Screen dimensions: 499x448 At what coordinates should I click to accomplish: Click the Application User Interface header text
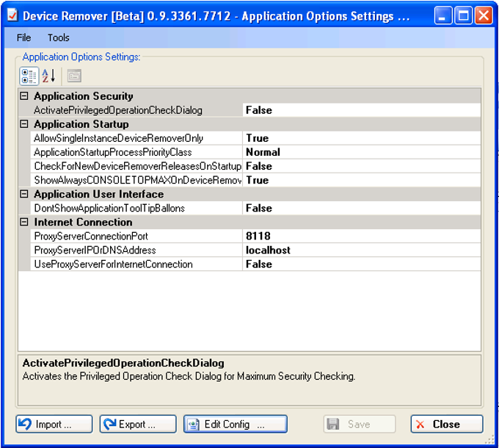[98, 194]
